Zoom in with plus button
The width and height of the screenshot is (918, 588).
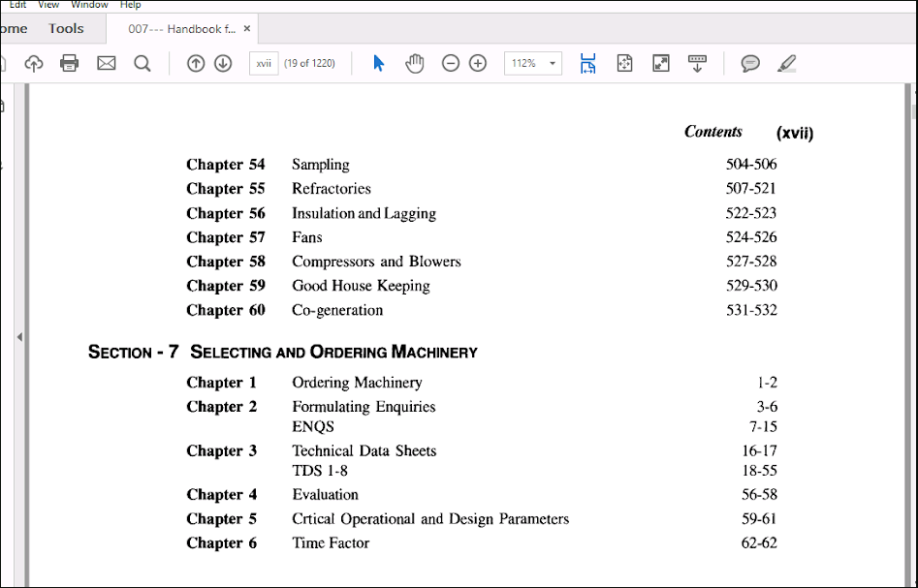pos(478,63)
